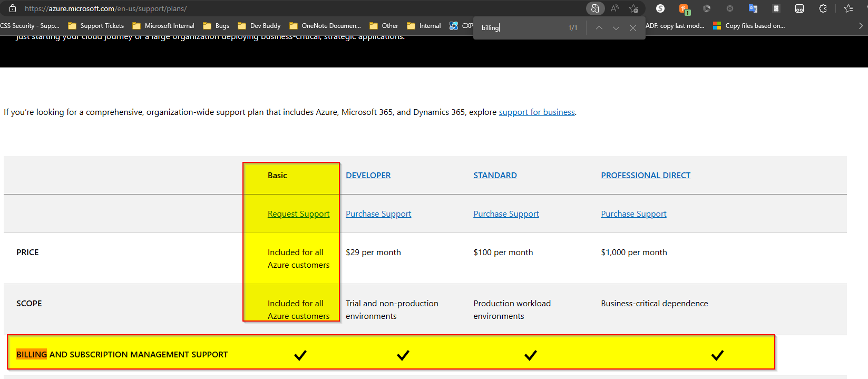The width and height of the screenshot is (868, 379).
Task: Open the goggles-shaped extension icon
Action: pyautogui.click(x=799, y=8)
